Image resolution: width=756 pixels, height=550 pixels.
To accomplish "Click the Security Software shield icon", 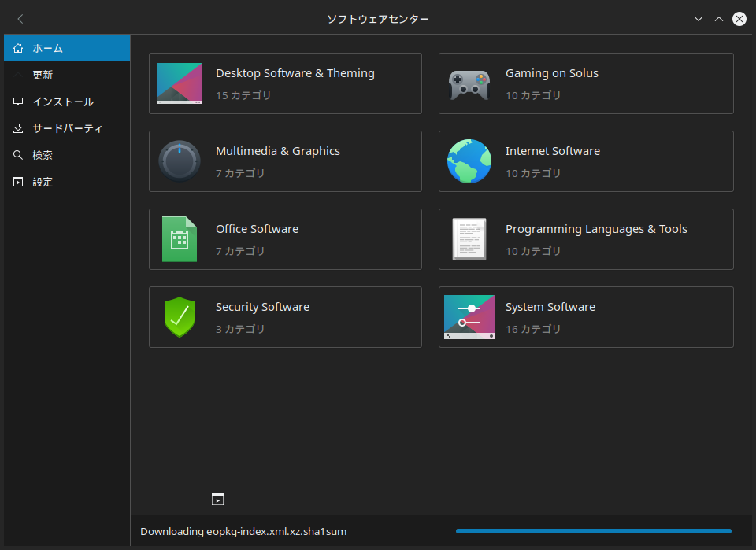I will pos(180,317).
